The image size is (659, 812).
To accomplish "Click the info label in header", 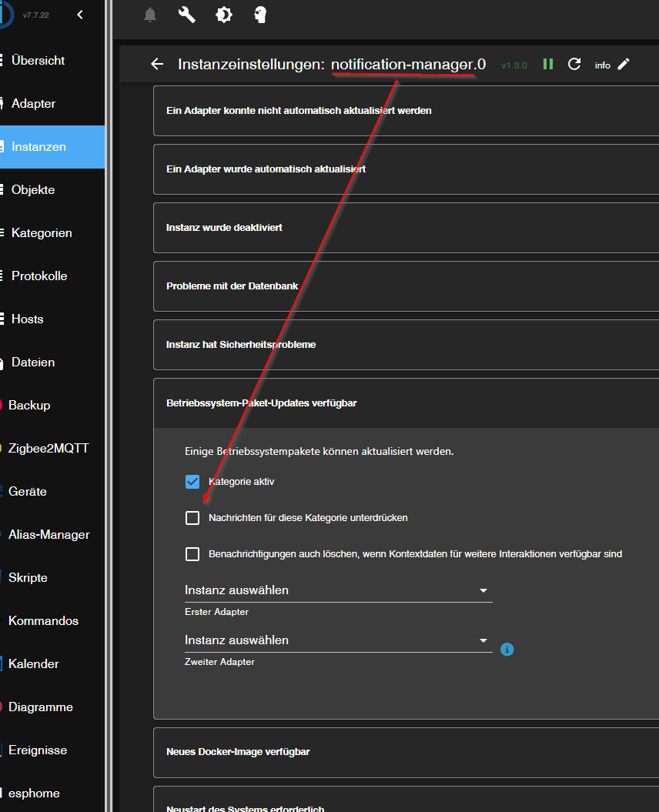I will (602, 65).
